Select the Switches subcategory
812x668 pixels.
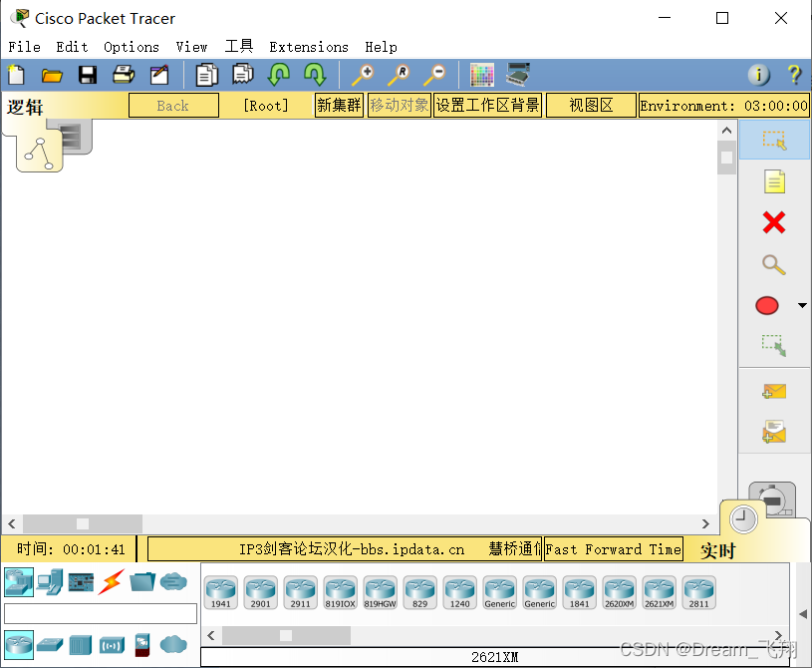pos(50,645)
